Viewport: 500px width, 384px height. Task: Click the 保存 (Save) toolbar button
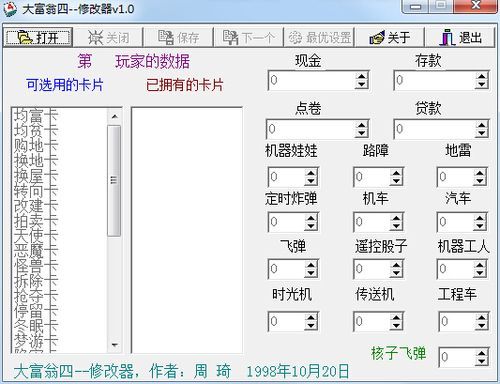(178, 37)
